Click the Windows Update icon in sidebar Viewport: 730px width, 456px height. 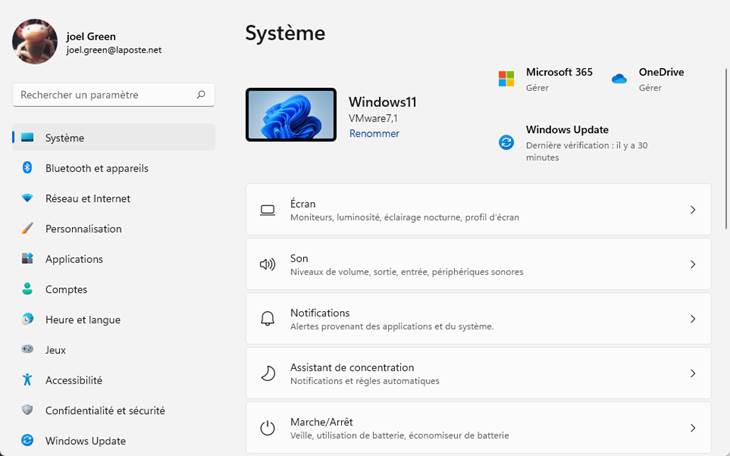click(x=27, y=440)
